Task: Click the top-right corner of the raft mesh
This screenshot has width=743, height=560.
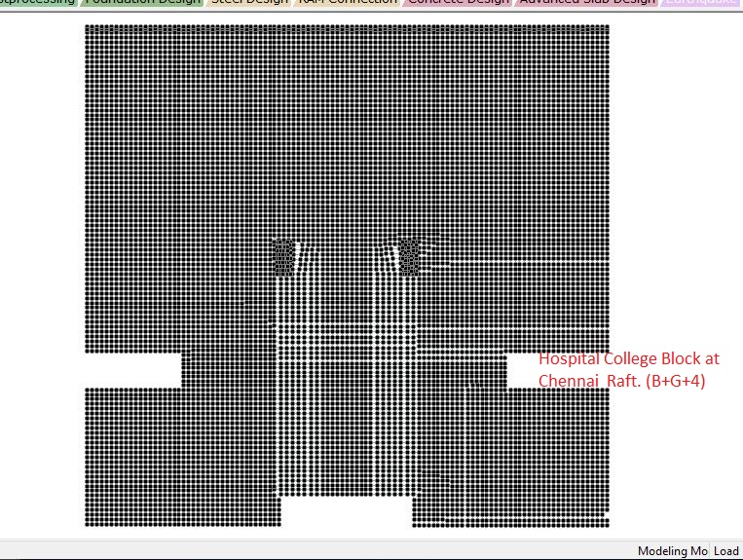Action: tap(608, 27)
